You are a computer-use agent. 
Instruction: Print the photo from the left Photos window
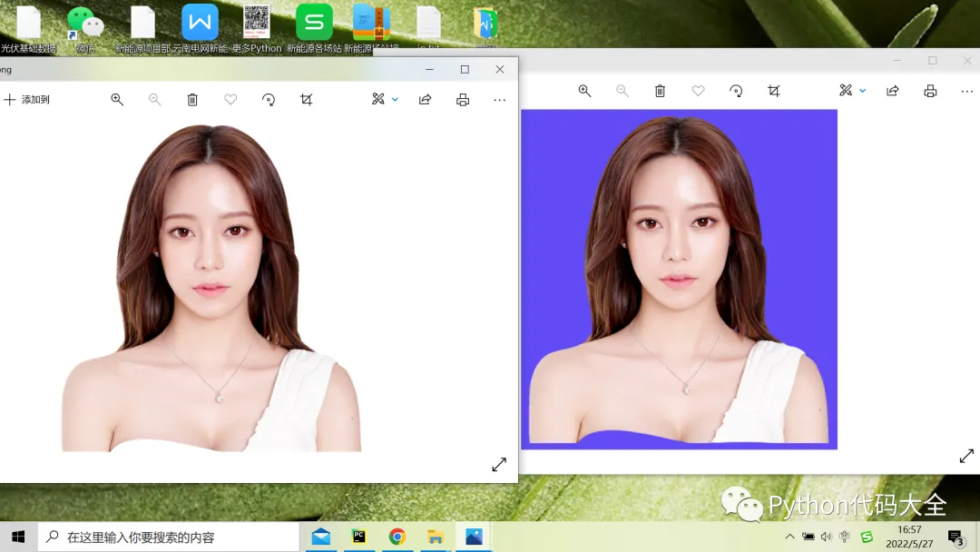click(x=463, y=99)
